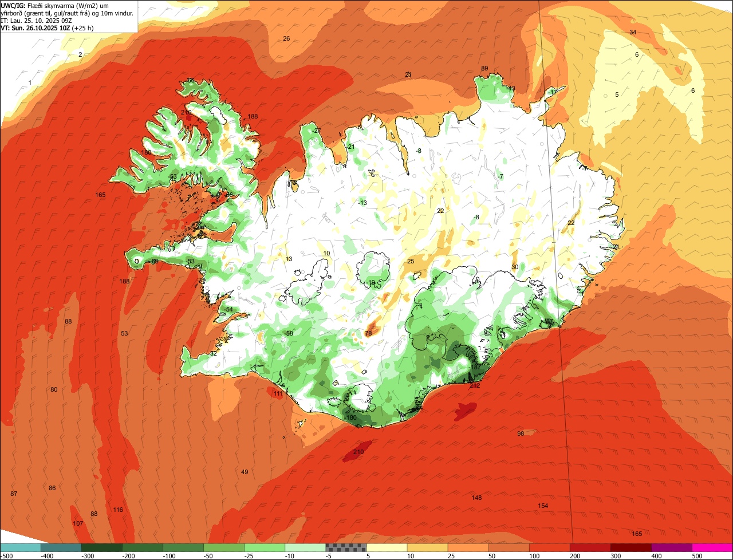The width and height of the screenshot is (733, 560).
Task: Click the map value '154' in the southern ocean
Action: coord(543,506)
